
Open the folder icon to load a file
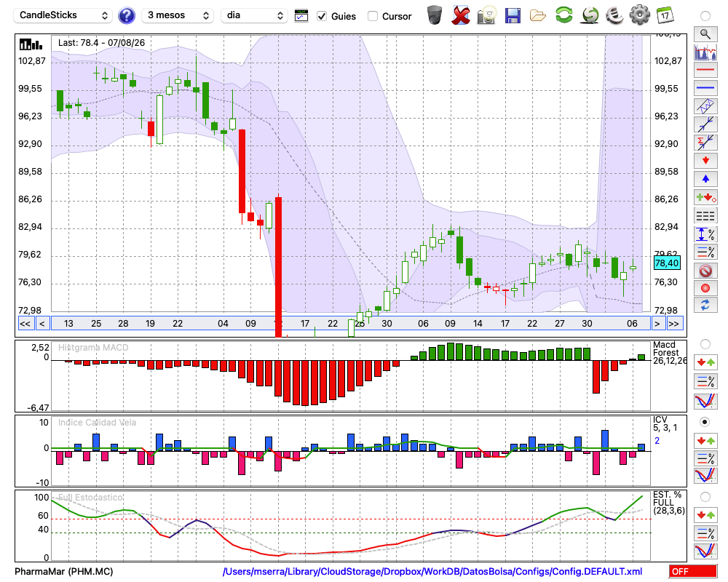click(x=538, y=16)
